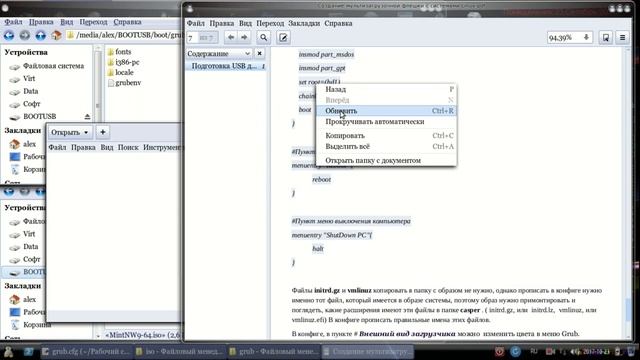Open alex bookmark in top sidebar
640x360 pixels.
[x=23, y=144]
